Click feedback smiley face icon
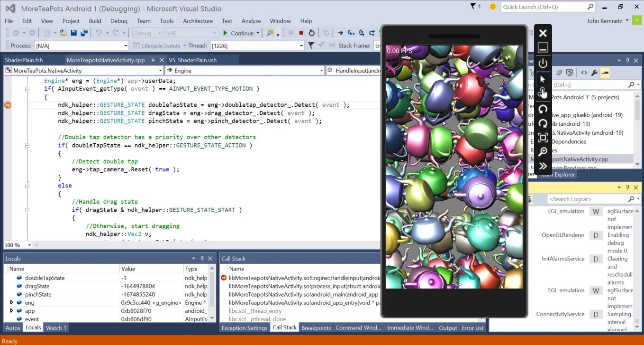The height and width of the screenshot is (345, 644). pos(493,7)
